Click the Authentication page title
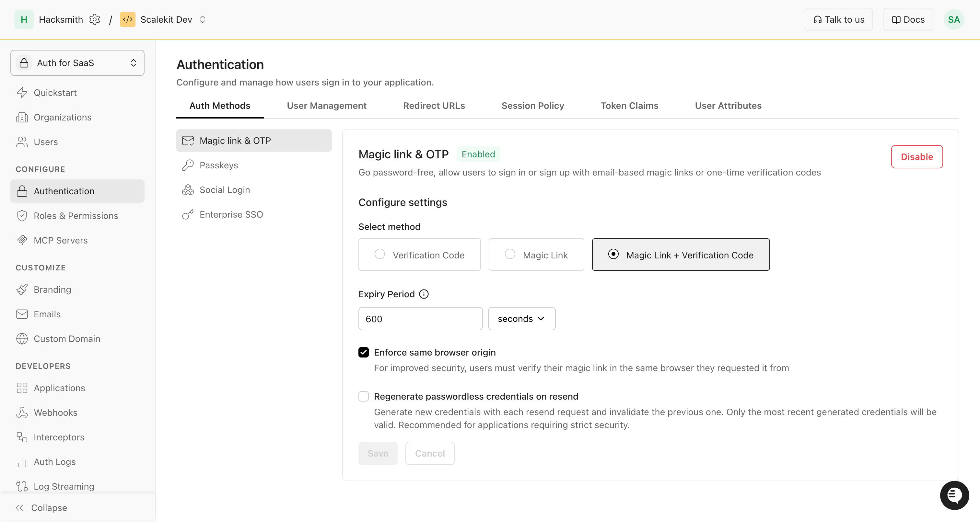The width and height of the screenshot is (980, 522). [220, 64]
